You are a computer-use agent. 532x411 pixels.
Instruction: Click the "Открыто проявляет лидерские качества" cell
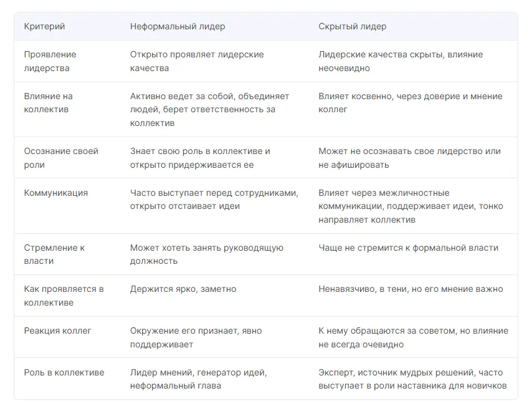click(x=197, y=61)
